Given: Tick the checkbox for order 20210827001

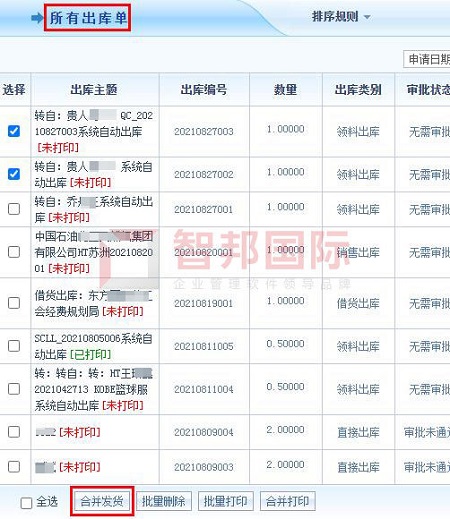Looking at the screenshot, I should (14, 209).
